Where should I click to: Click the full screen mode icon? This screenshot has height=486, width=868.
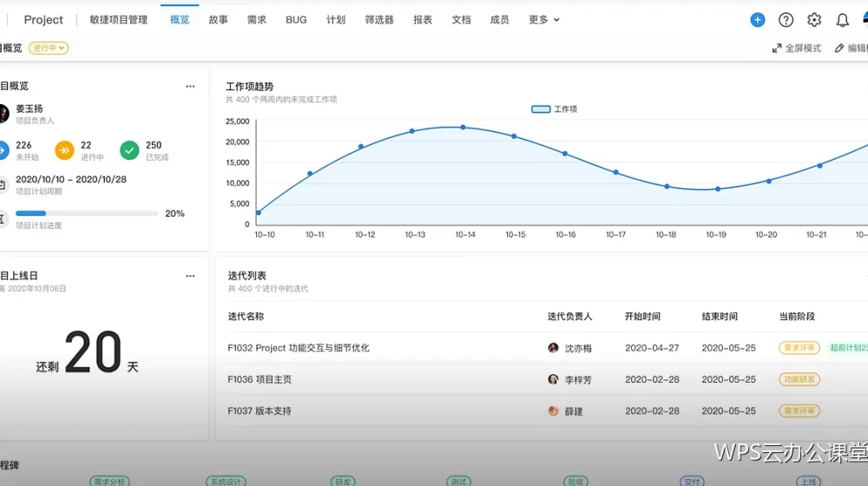(x=777, y=49)
